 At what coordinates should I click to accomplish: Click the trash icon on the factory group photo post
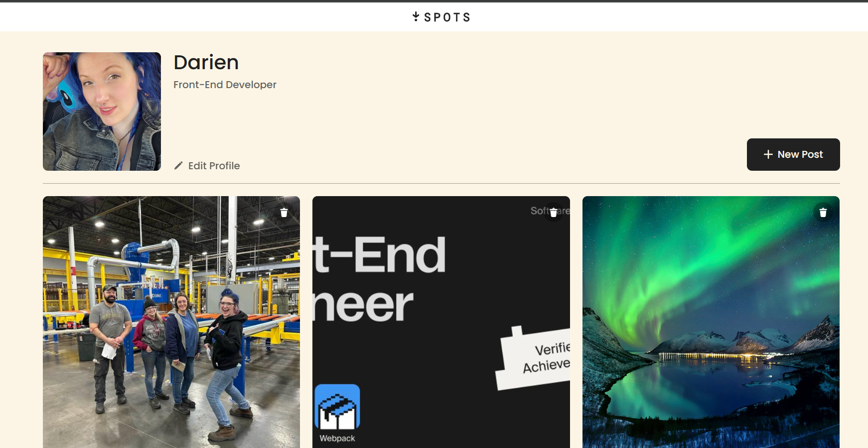click(x=284, y=212)
